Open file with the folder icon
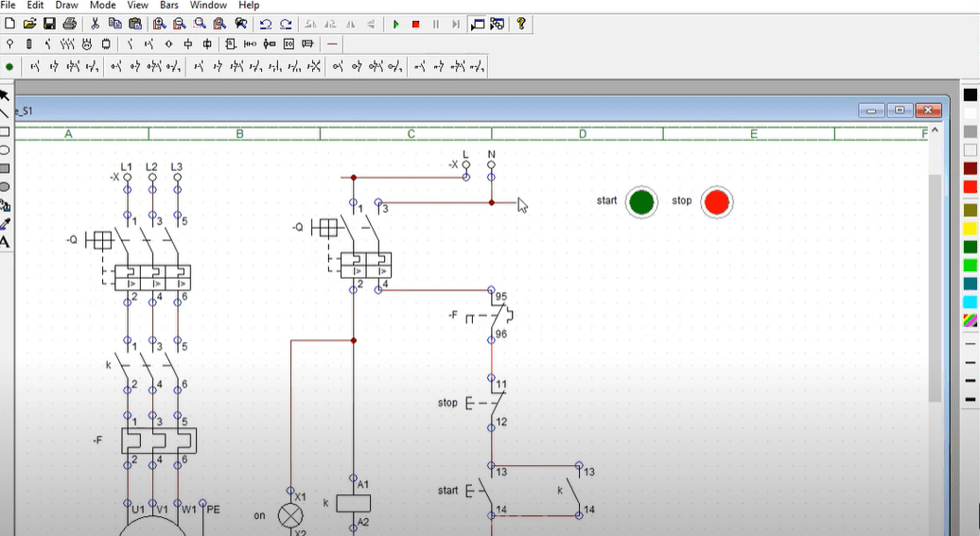980x536 pixels. coord(29,24)
